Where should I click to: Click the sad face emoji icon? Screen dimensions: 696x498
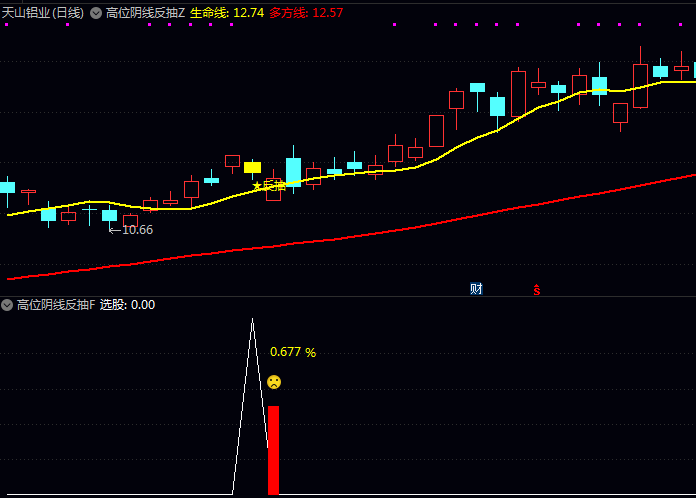(274, 382)
